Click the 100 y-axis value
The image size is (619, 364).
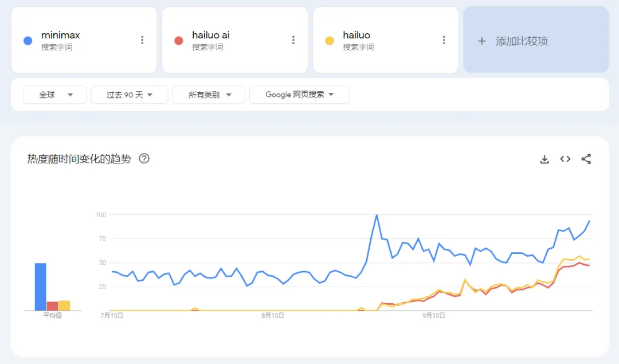tap(101, 215)
